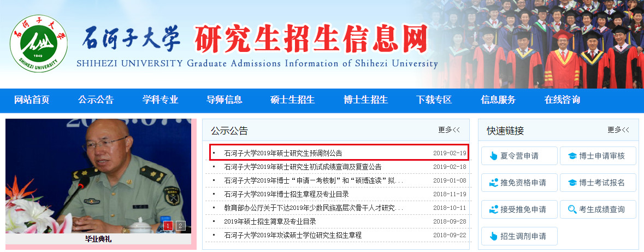Click the magnifier icon on 考生成绩查询
The height and width of the screenshot is (252, 644).
[572, 209]
